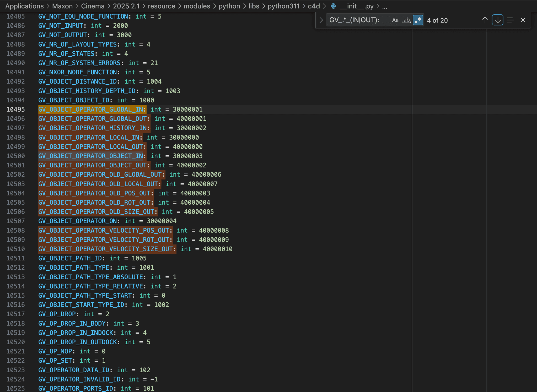The height and width of the screenshot is (392, 537).
Task: Click GV_OBJECT_OPERATOR_GLOBAL_OUT identifier
Action: 92,119
